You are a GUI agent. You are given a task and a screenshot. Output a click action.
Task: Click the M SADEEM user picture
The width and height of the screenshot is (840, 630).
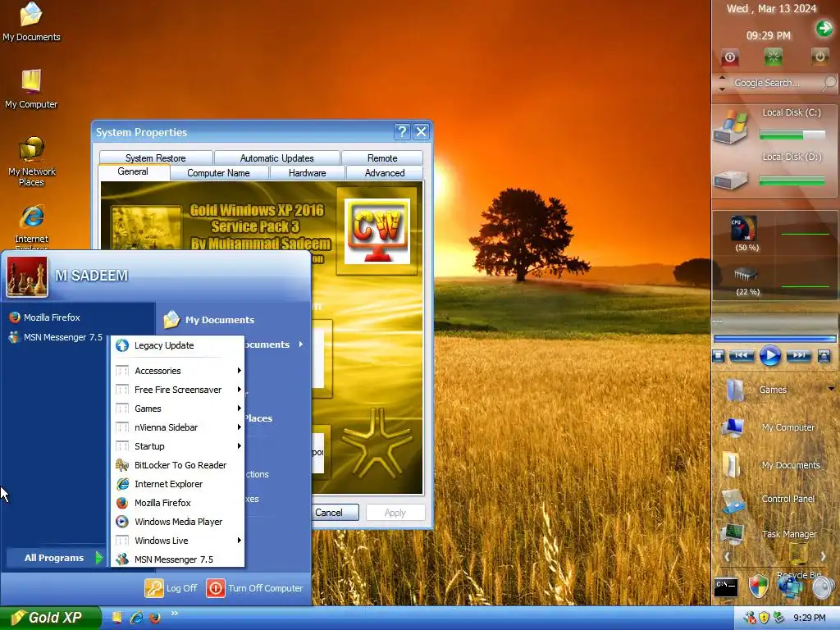27,277
